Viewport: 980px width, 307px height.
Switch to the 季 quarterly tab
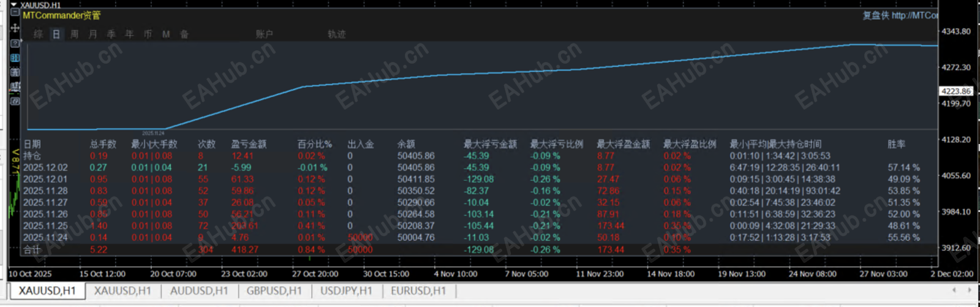click(x=111, y=34)
